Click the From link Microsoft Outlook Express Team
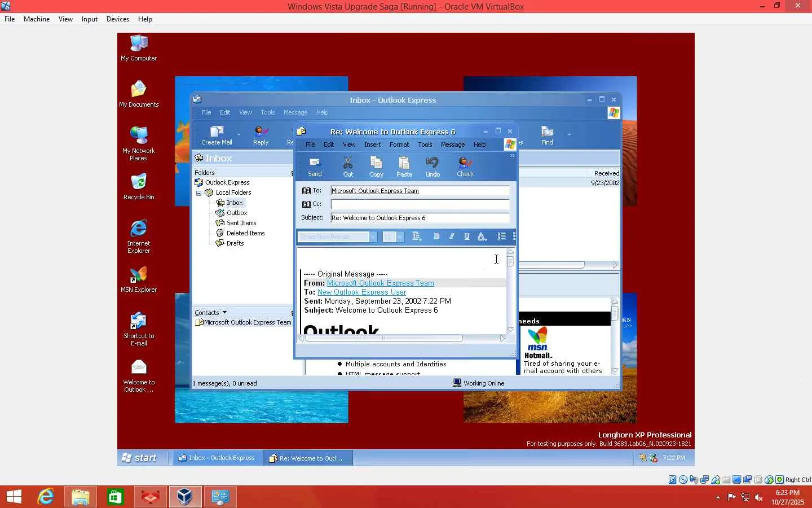812x508 pixels. (x=381, y=283)
